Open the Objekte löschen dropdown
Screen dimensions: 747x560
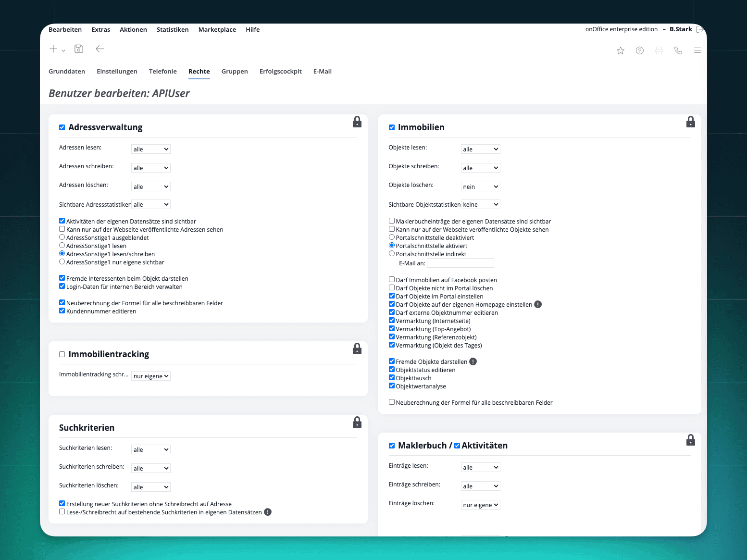click(x=480, y=187)
